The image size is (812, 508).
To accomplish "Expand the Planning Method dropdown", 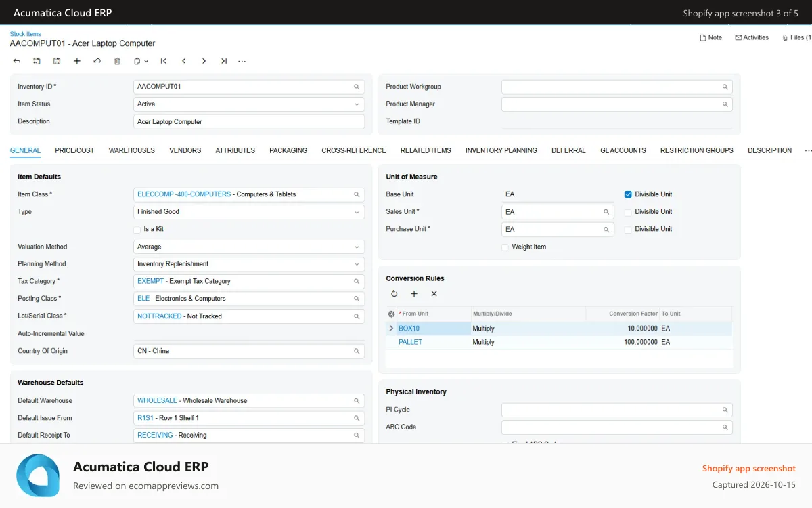I will pos(357,264).
